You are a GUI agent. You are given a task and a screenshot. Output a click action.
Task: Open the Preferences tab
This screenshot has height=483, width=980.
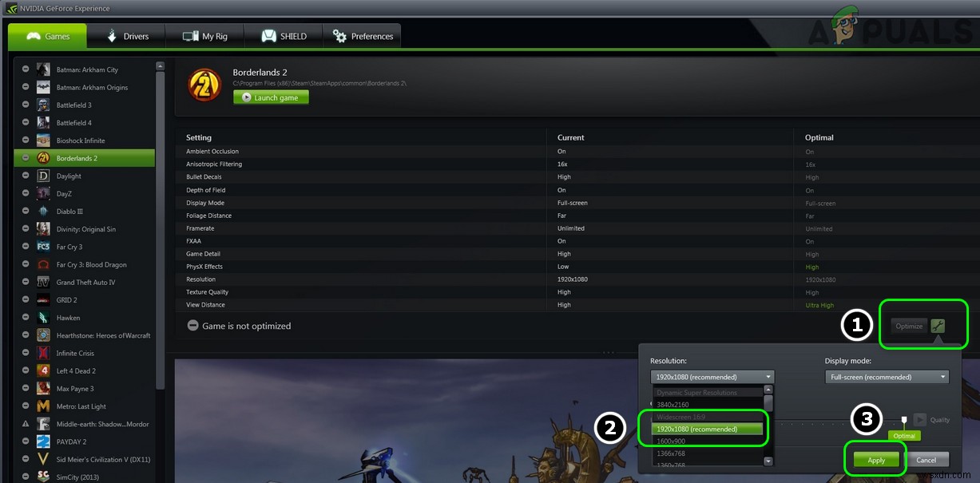pos(362,36)
